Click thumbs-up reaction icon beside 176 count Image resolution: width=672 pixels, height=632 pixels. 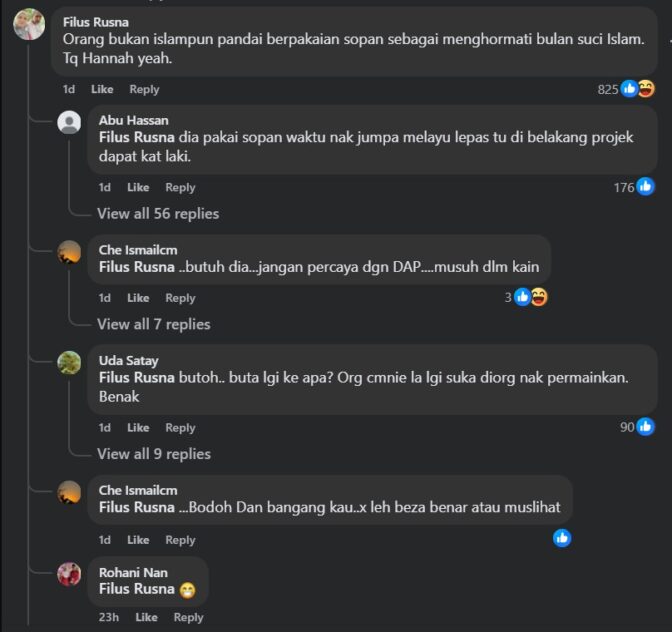coord(645,187)
